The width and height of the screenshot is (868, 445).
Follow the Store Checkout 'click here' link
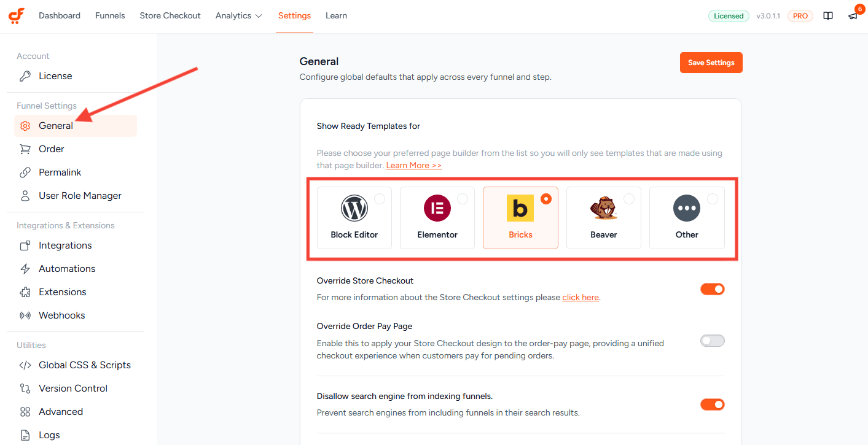[x=581, y=298]
